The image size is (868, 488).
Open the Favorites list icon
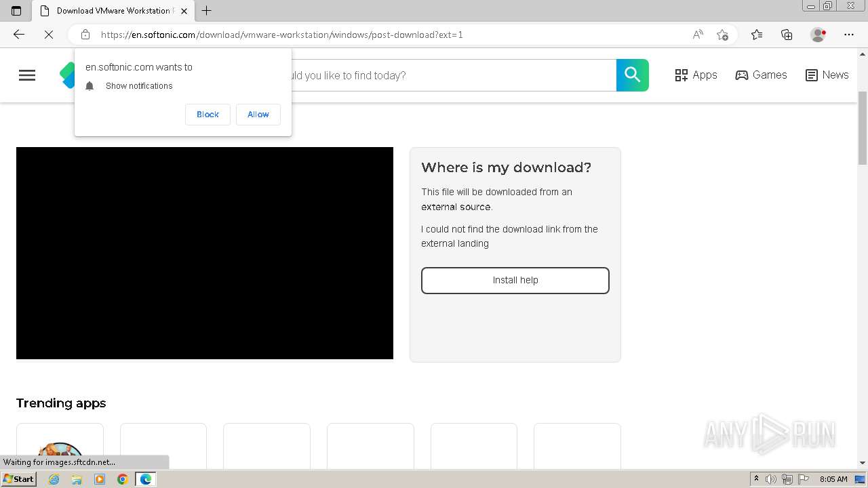(757, 35)
